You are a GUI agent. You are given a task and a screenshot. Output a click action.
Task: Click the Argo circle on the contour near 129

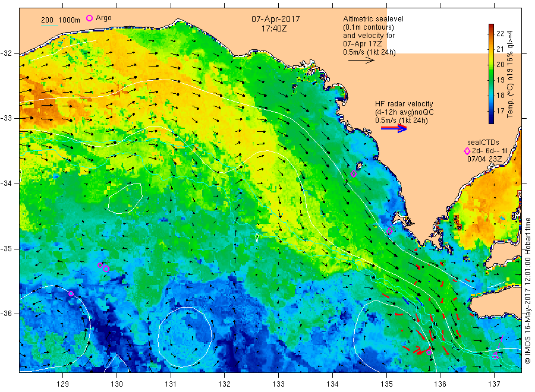coord(71,294)
